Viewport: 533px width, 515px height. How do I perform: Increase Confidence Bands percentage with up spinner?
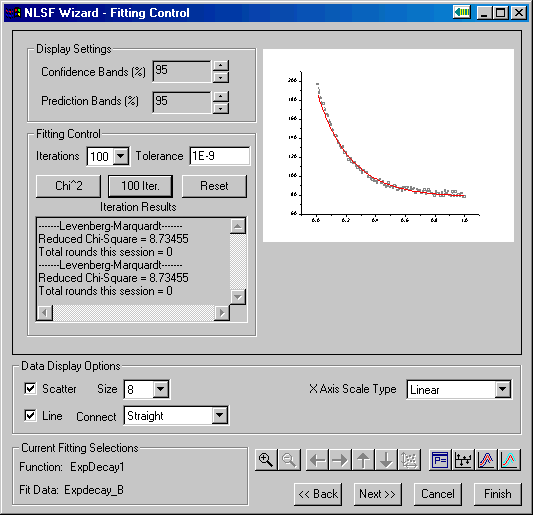coord(221,66)
